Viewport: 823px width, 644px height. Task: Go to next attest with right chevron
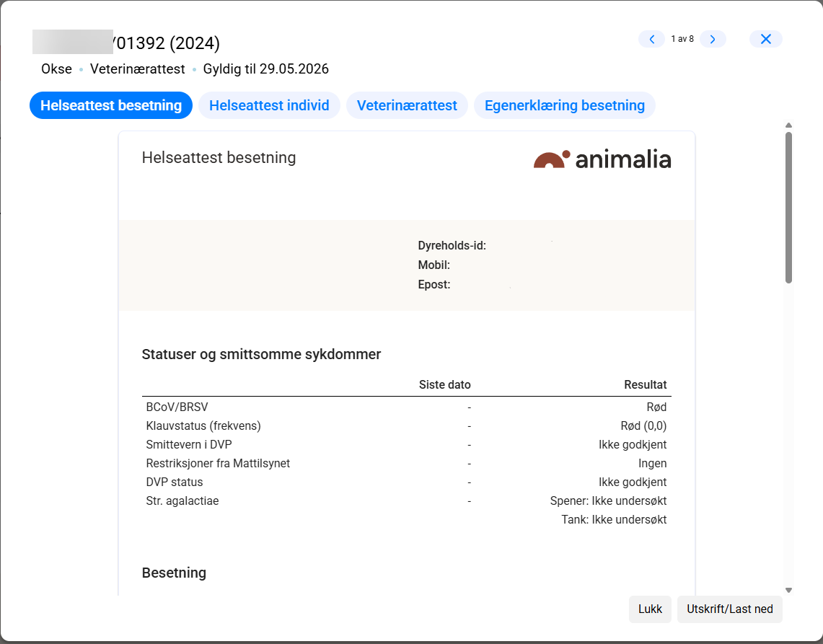[x=713, y=39]
